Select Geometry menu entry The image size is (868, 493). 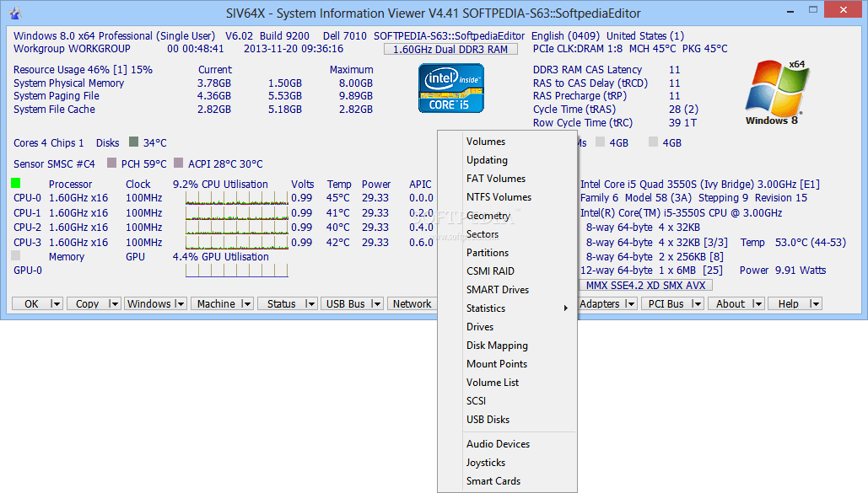[507, 215]
